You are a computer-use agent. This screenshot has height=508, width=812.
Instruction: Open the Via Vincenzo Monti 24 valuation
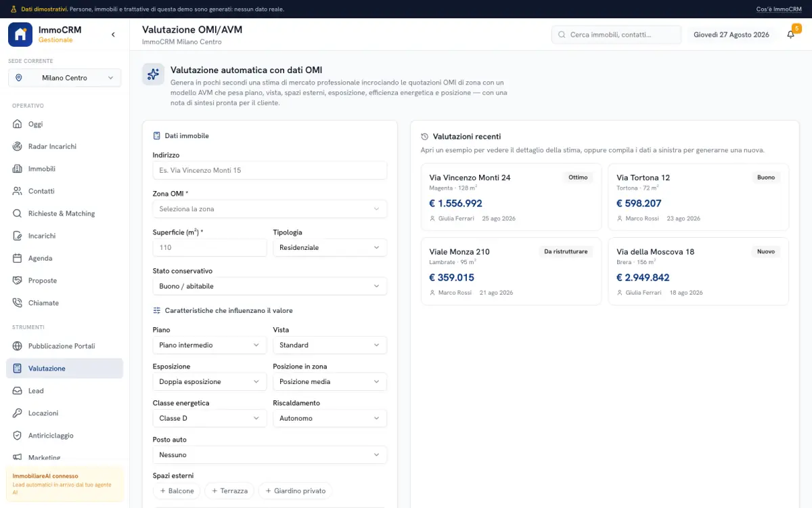[511, 197]
